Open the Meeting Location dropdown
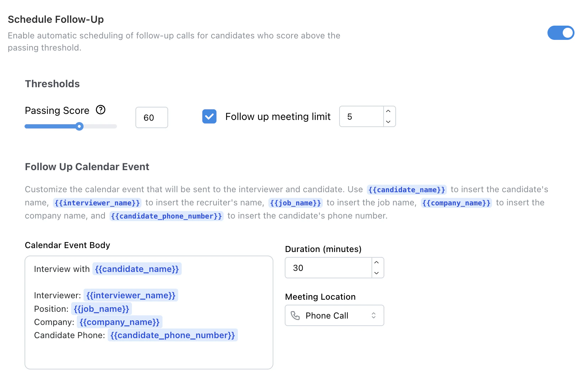Viewport: 588px width, 378px height. click(333, 315)
